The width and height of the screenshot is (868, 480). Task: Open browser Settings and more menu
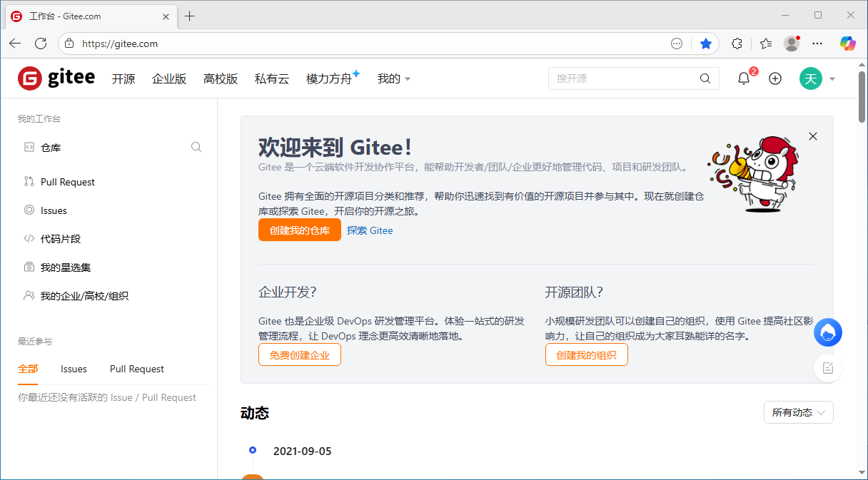click(818, 44)
